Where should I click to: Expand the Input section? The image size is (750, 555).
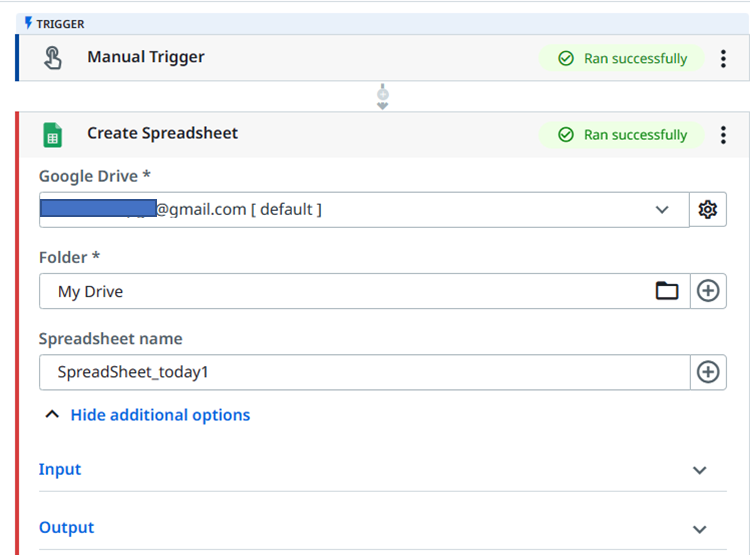click(699, 470)
